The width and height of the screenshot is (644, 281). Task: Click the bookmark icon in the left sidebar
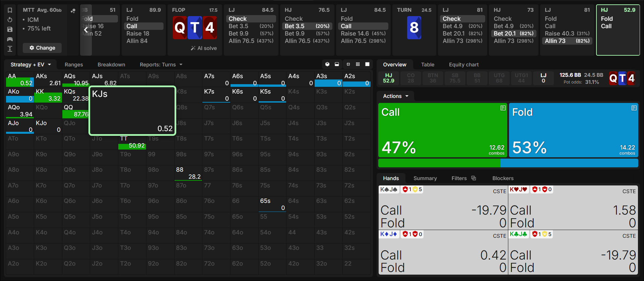pos(10,10)
